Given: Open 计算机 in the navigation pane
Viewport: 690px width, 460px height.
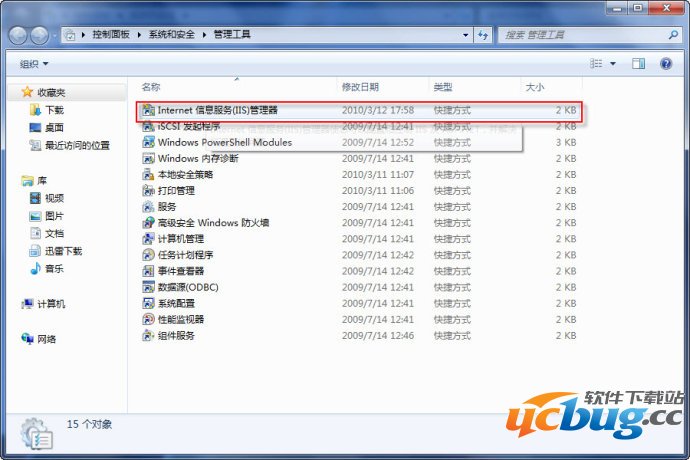Looking at the screenshot, I should (50, 304).
